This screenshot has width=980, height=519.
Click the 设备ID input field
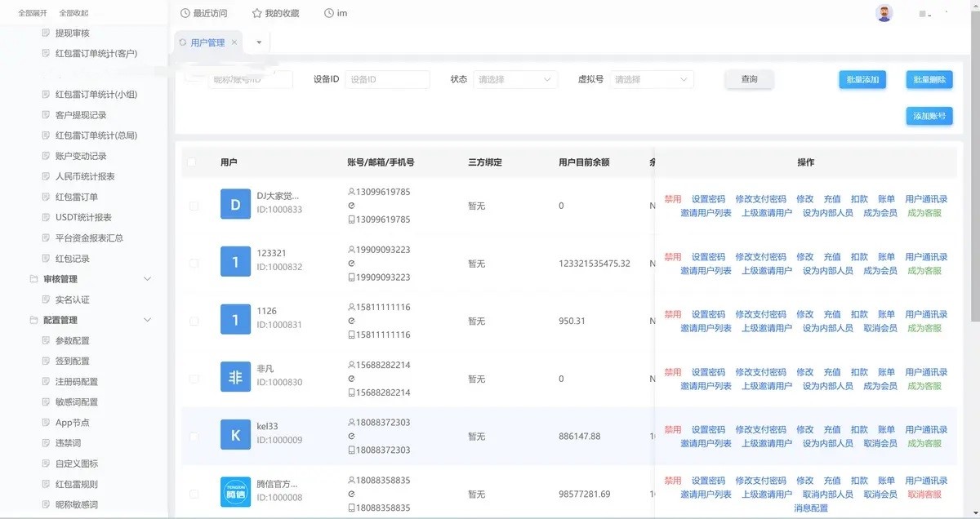[387, 80]
